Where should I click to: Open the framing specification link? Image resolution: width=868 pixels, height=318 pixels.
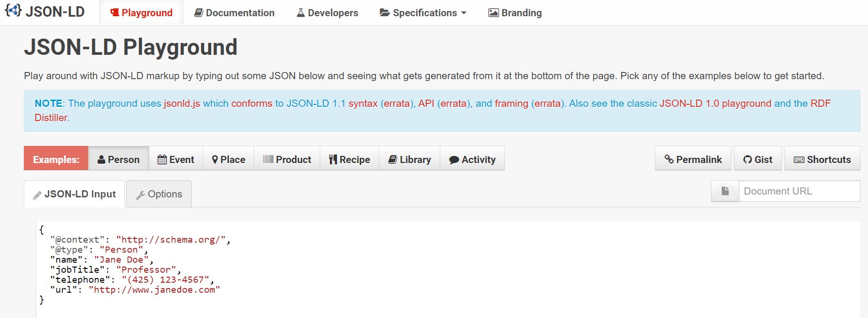[511, 103]
